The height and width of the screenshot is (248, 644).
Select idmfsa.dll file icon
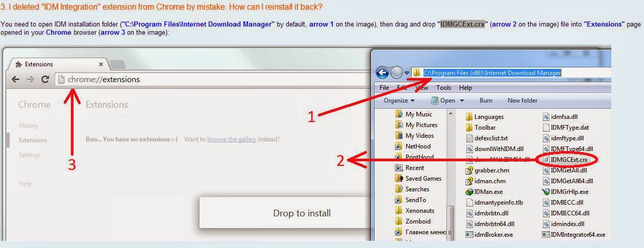tap(546, 117)
